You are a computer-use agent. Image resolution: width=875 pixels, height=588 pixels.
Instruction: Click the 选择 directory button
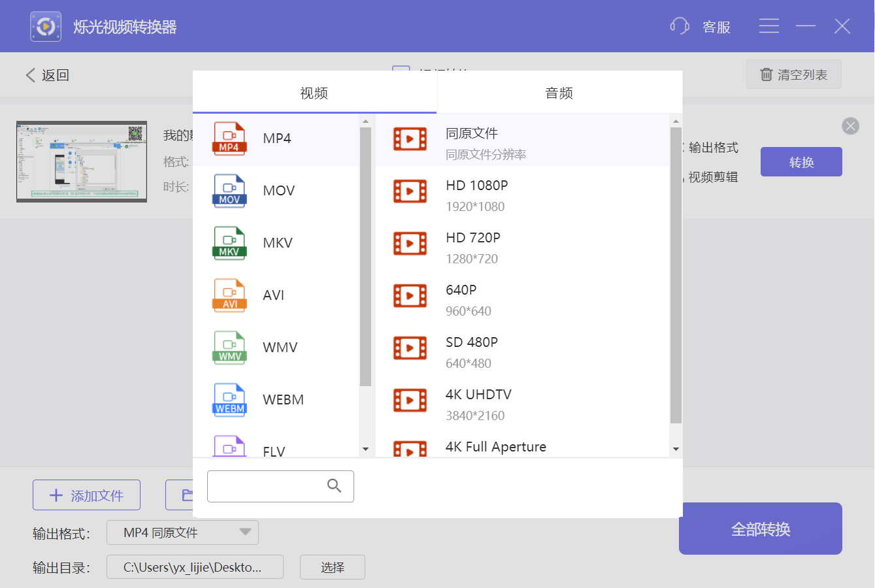[x=333, y=567]
